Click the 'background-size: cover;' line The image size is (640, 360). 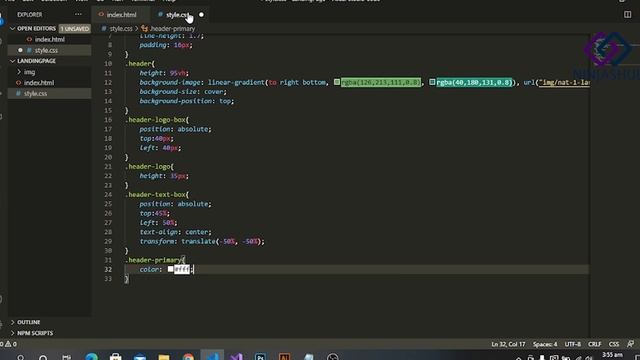click(x=182, y=91)
